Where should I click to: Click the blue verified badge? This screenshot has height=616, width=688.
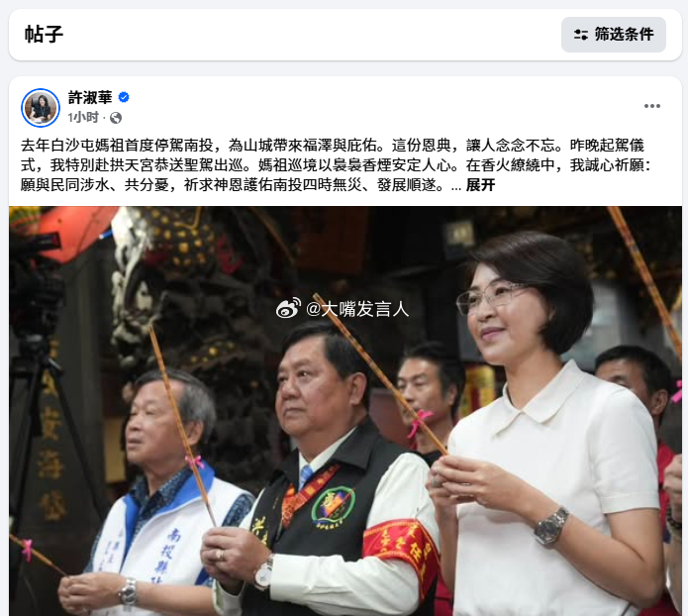point(124,97)
